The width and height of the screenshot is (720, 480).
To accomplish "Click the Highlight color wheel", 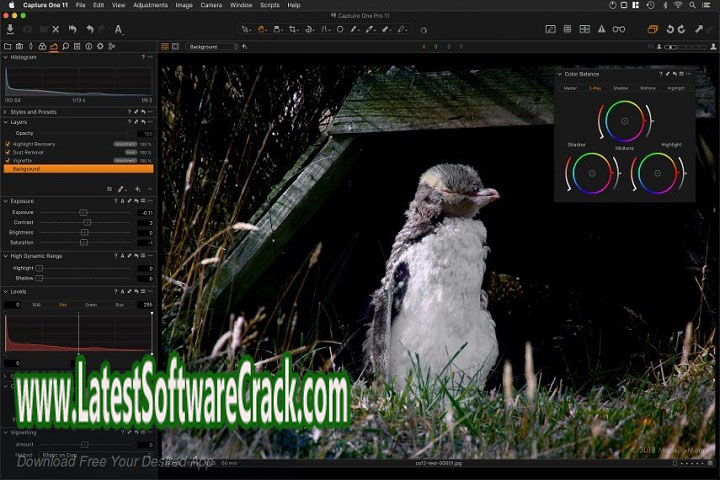I will coord(657,173).
